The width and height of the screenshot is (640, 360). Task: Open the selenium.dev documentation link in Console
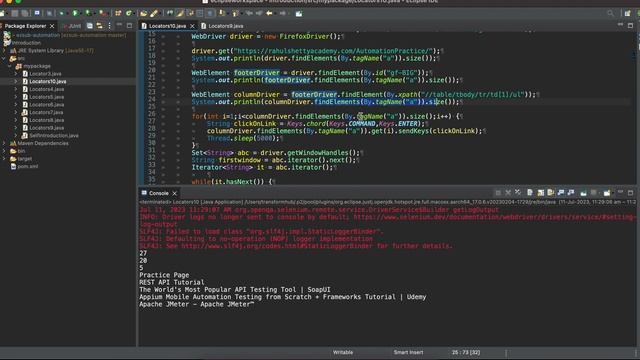pyautogui.click(x=495, y=217)
